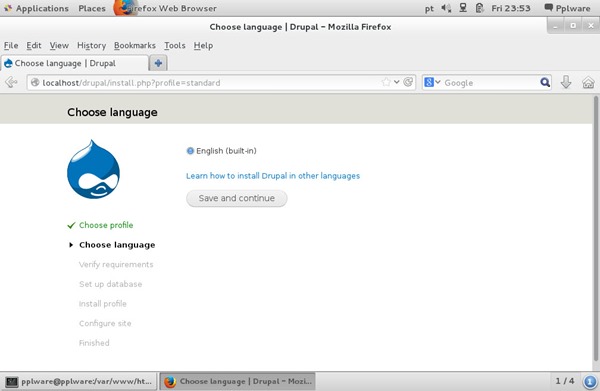
Task: Click the network connection icon
Action: 463,8
